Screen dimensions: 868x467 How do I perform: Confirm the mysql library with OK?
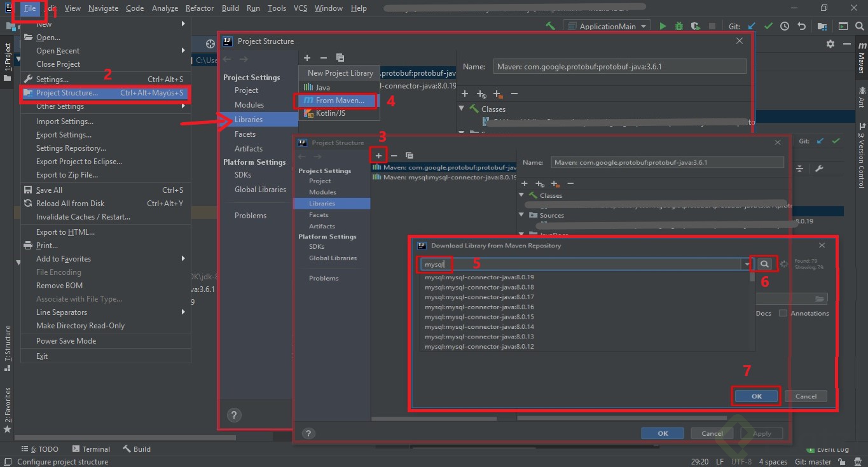coord(755,396)
